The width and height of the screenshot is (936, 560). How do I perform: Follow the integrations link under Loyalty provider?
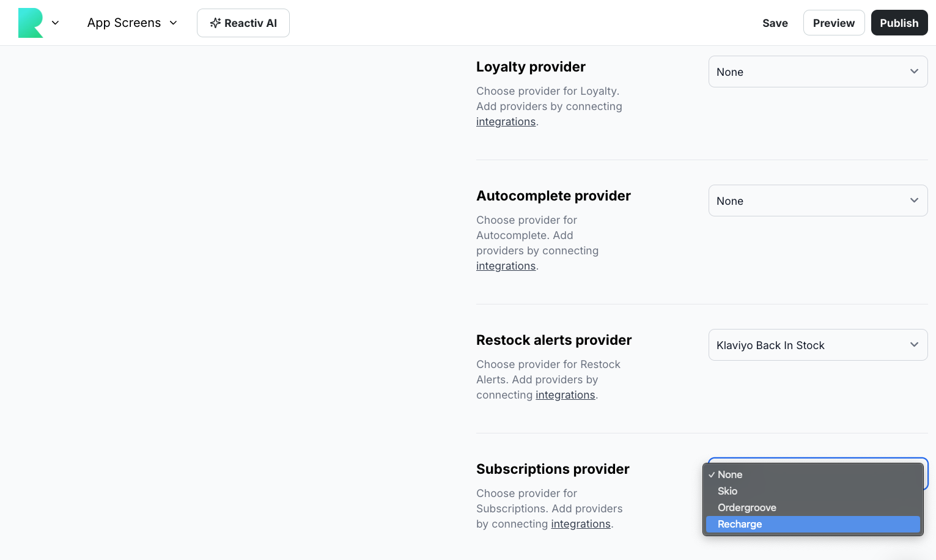(506, 122)
